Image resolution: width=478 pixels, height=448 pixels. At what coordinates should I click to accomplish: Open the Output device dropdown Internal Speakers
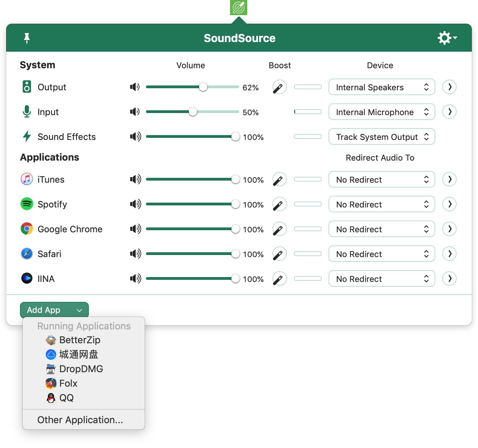tap(382, 87)
